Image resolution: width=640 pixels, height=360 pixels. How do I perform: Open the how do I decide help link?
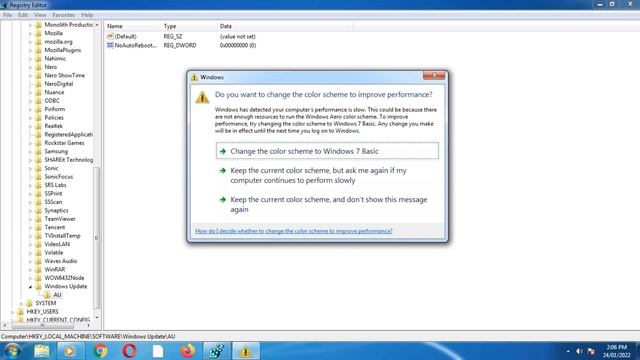pos(293,231)
